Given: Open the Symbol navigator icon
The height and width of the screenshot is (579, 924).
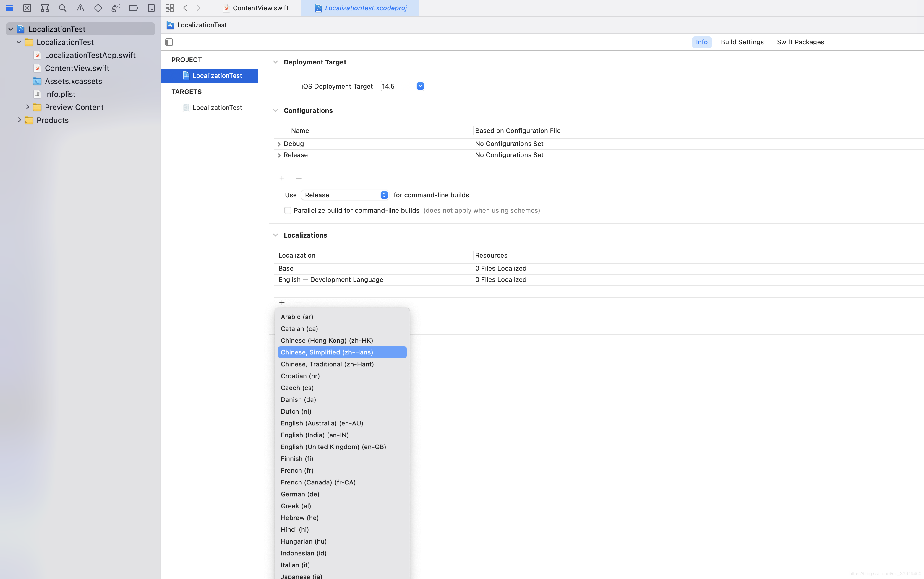Looking at the screenshot, I should pyautogui.click(x=45, y=8).
